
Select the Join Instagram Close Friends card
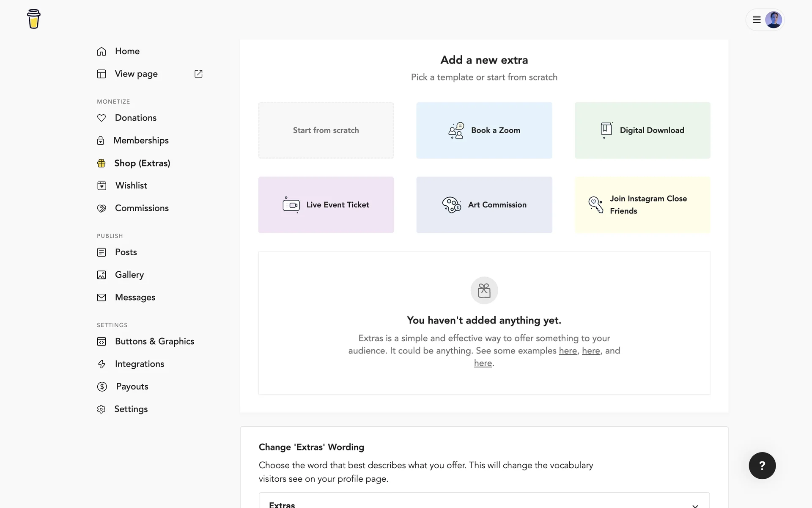(642, 205)
